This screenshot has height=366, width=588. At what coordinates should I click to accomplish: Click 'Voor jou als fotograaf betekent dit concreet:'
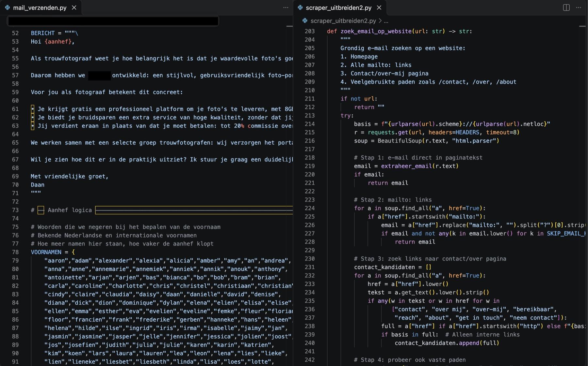[x=107, y=92]
